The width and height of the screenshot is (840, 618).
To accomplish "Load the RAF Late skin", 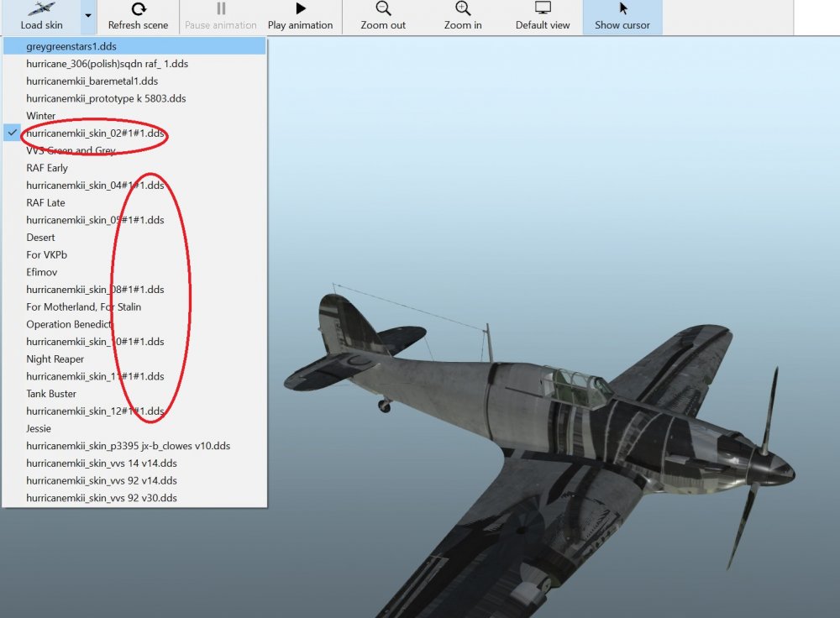I will tap(134, 203).
